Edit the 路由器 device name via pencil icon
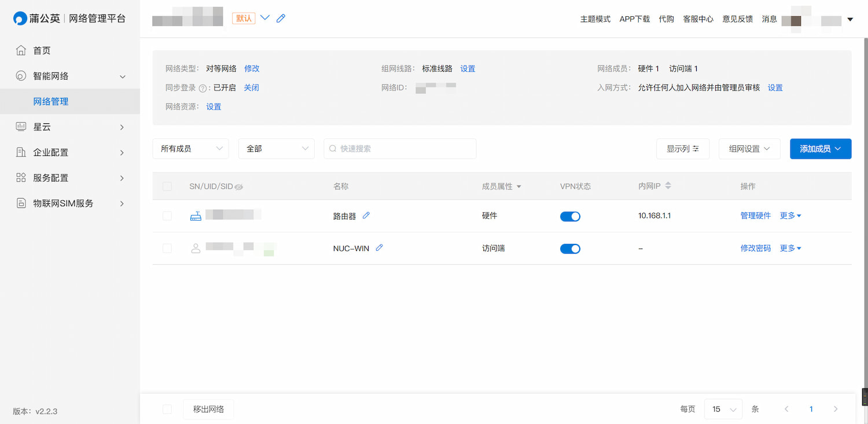Viewport: 868px width, 424px height. pos(366,215)
